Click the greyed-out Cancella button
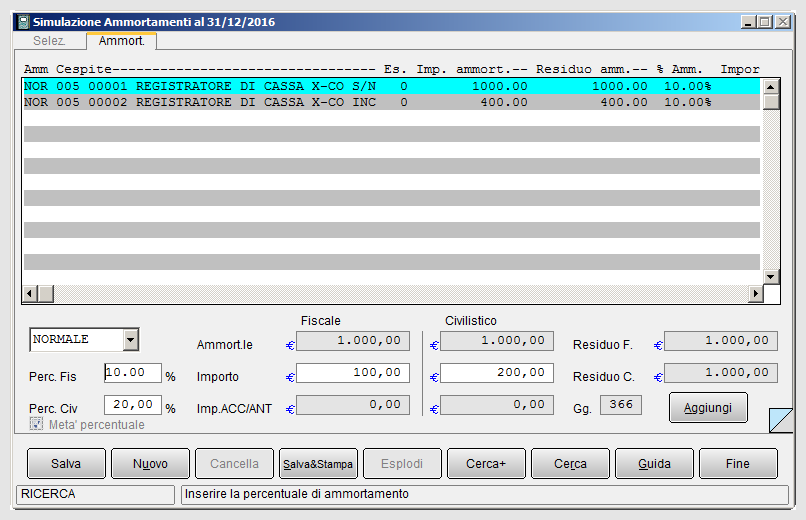The width and height of the screenshot is (806, 520). tap(234, 463)
